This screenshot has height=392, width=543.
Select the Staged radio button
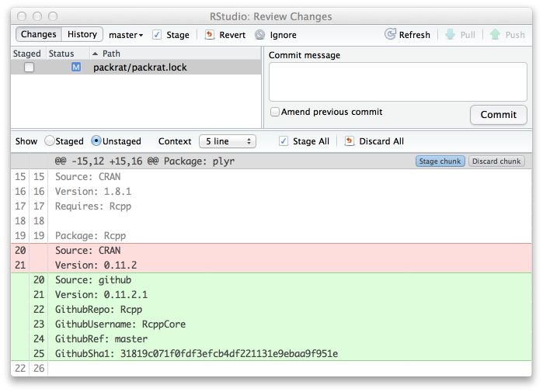coord(50,141)
